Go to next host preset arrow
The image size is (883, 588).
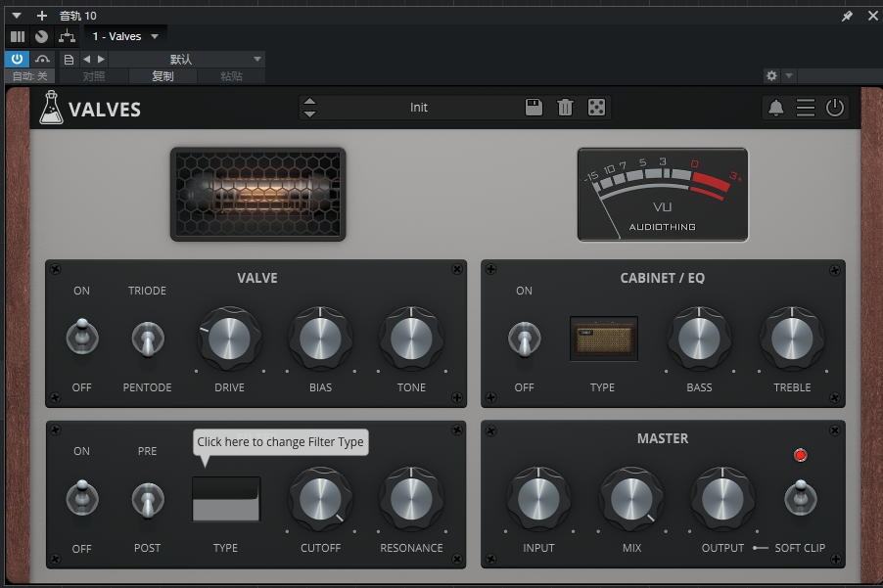click(x=101, y=59)
